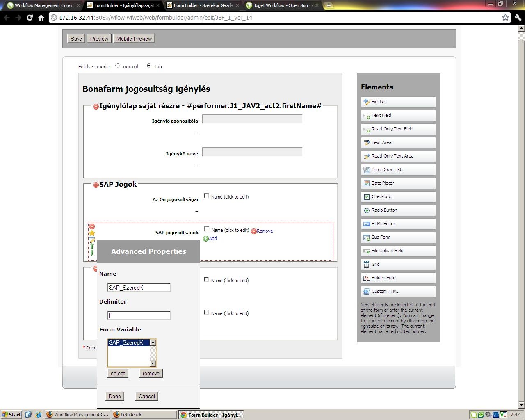Tick the SAP jogosultságok option checkbox

coord(207,229)
